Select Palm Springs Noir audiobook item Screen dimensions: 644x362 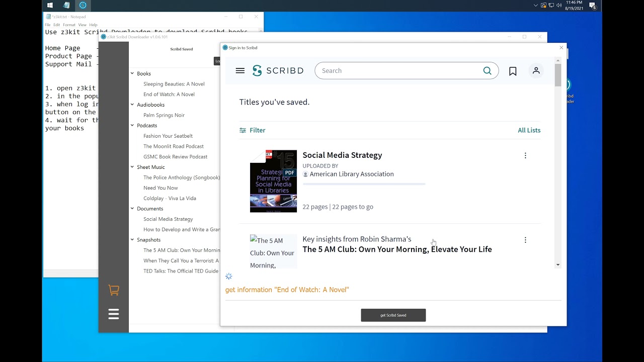tap(164, 115)
